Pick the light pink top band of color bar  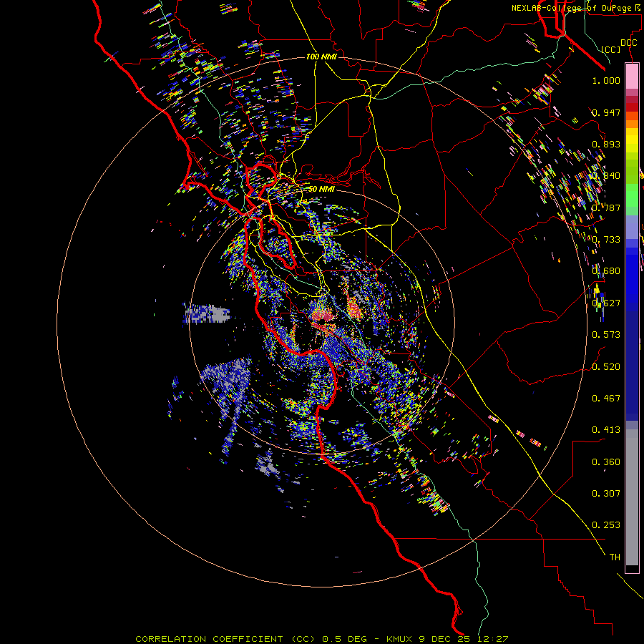tap(632, 76)
